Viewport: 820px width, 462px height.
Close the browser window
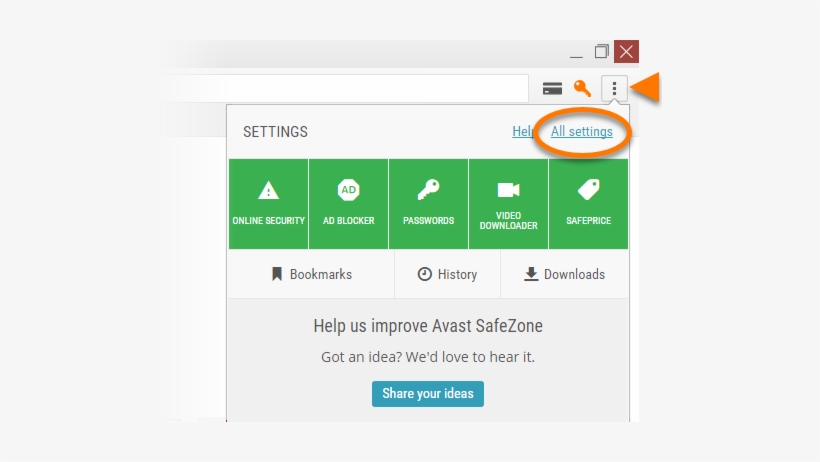coord(626,51)
